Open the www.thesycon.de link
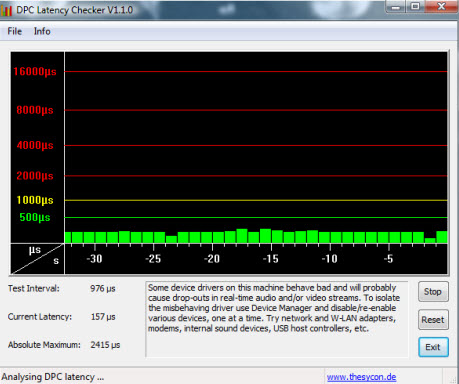Screen dimensions: 459x384 pos(361,377)
